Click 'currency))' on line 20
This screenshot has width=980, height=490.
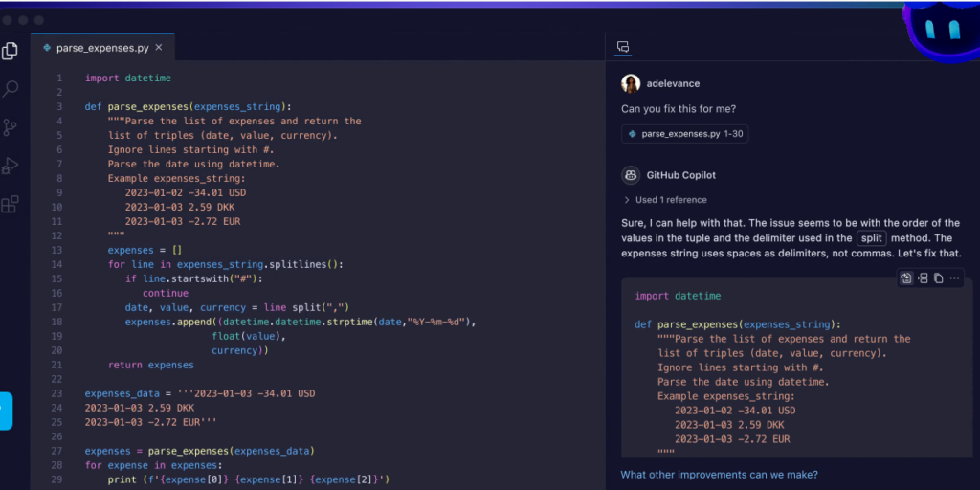[240, 350]
